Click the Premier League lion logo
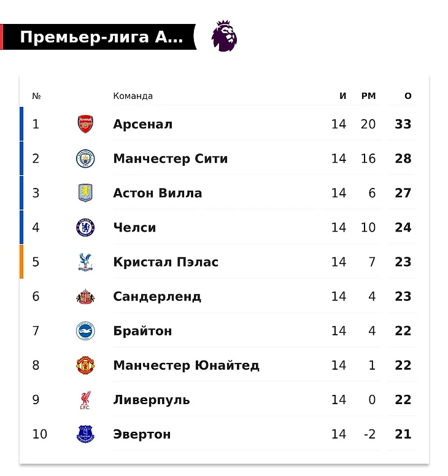This screenshot has height=476, width=448. click(224, 36)
